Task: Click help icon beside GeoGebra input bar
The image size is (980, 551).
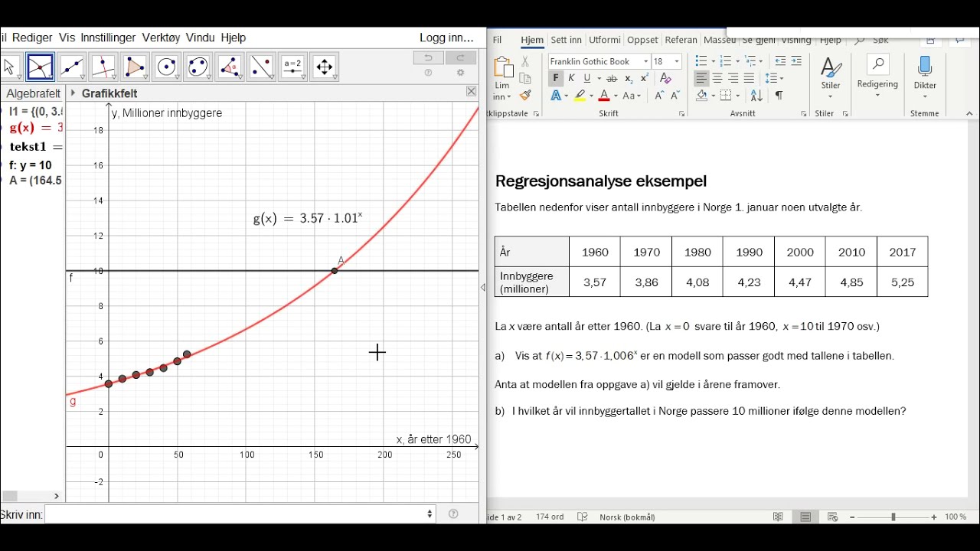Action: point(453,514)
